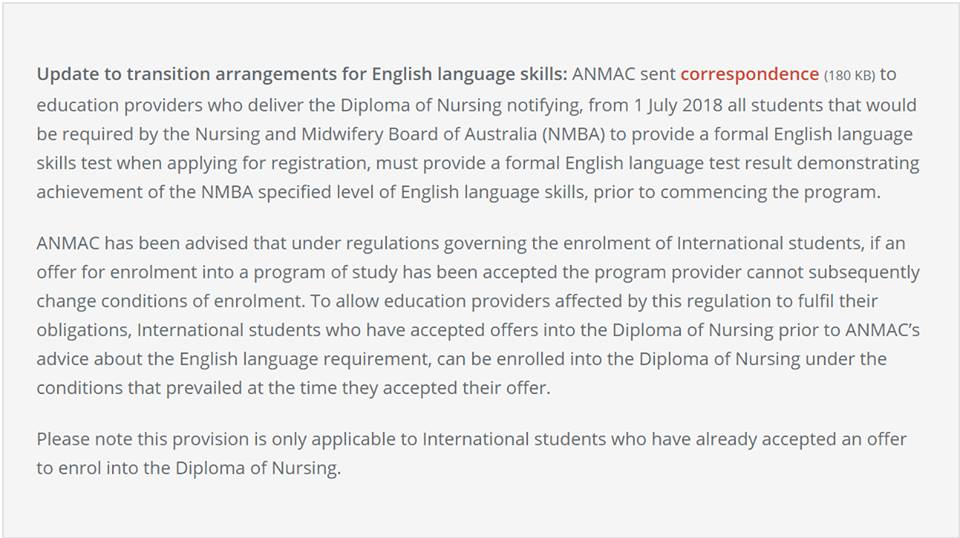Click the (180 KB) file size label

click(x=849, y=75)
